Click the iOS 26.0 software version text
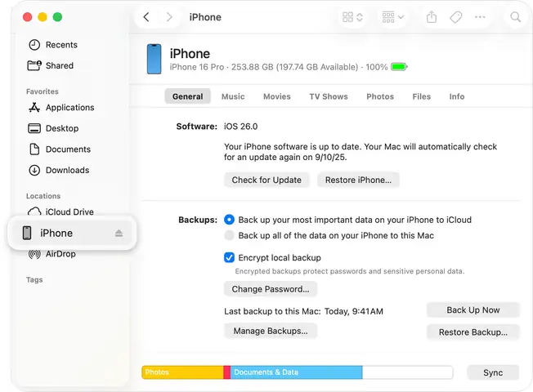The width and height of the screenshot is (533, 392). [240, 127]
